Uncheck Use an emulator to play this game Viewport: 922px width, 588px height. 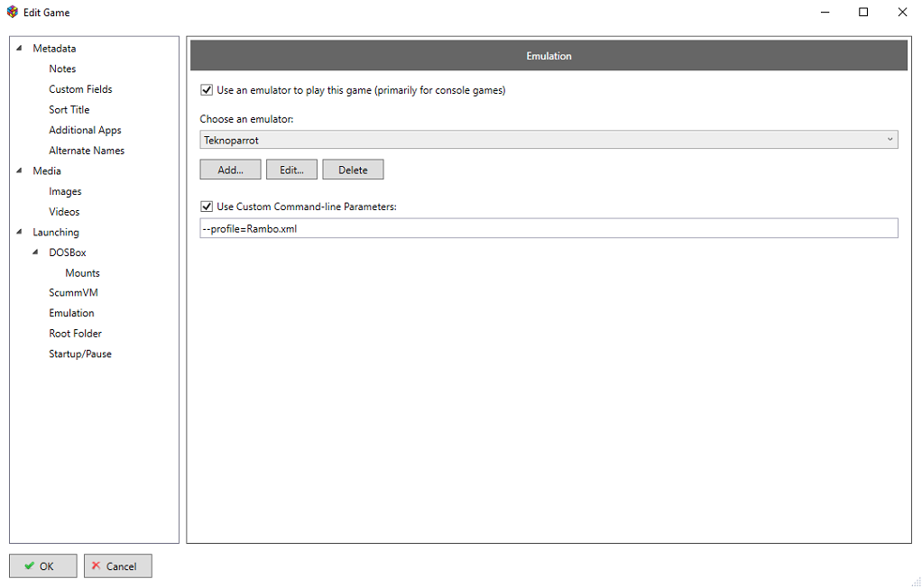(x=207, y=90)
